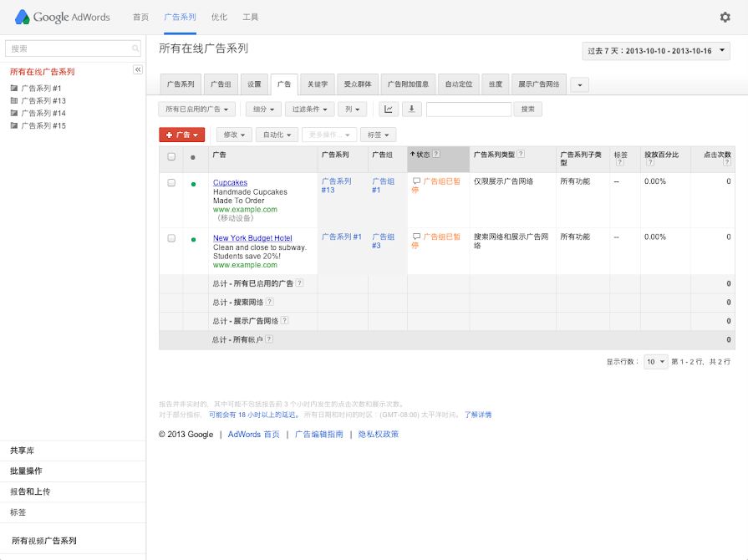Open the 优化 top menu item
This screenshot has width=748, height=560.
click(x=219, y=17)
